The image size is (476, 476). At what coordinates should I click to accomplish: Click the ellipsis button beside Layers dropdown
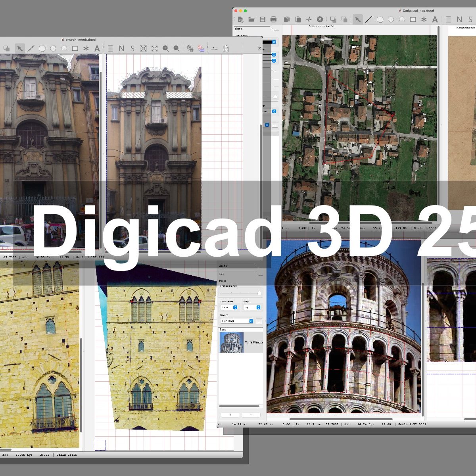259,321
